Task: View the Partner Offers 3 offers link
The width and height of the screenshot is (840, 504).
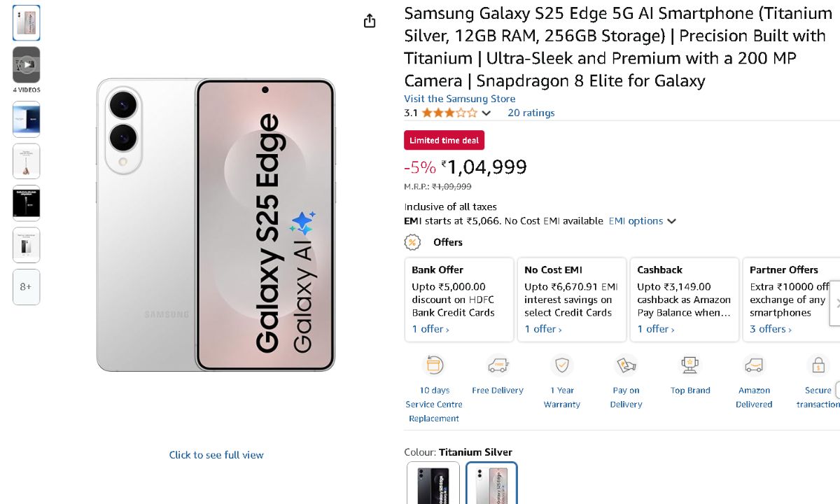Action: click(771, 329)
